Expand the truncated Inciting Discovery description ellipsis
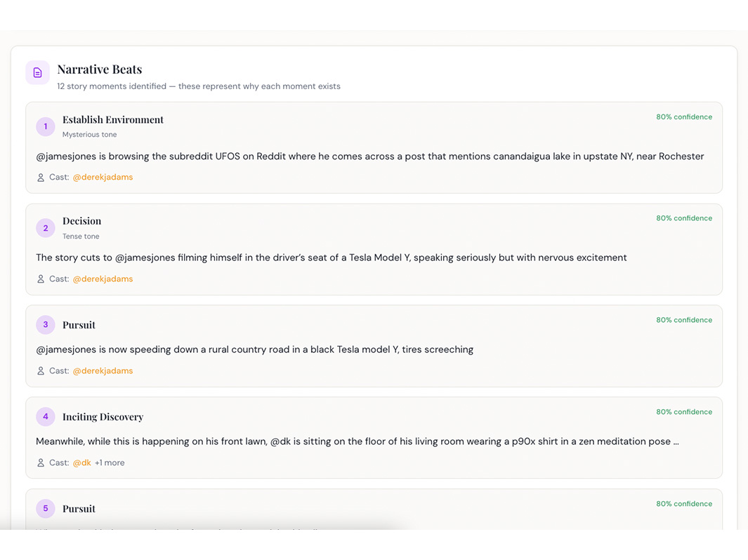748x560 pixels. pyautogui.click(x=675, y=442)
